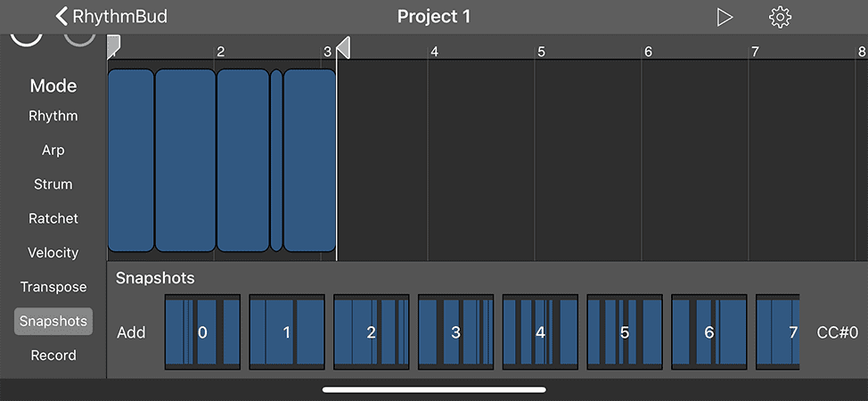Open the settings gear icon
868x401 pixels.
(780, 17)
